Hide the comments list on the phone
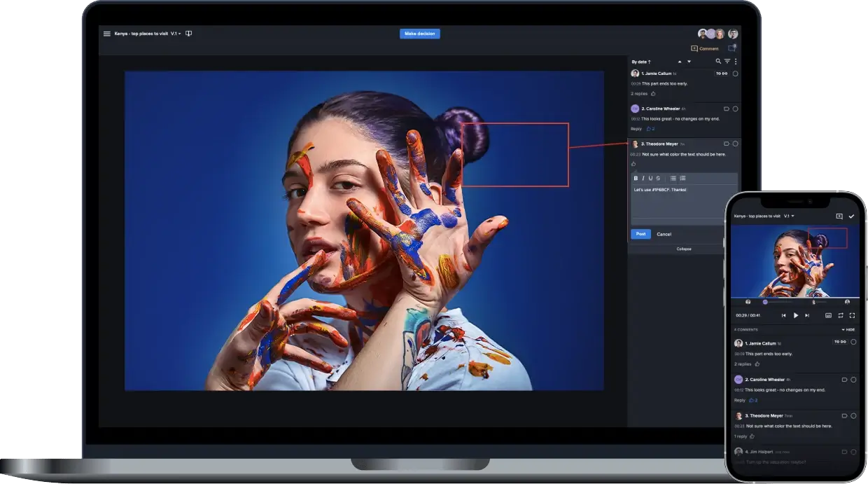This screenshot has width=868, height=484. pos(849,329)
